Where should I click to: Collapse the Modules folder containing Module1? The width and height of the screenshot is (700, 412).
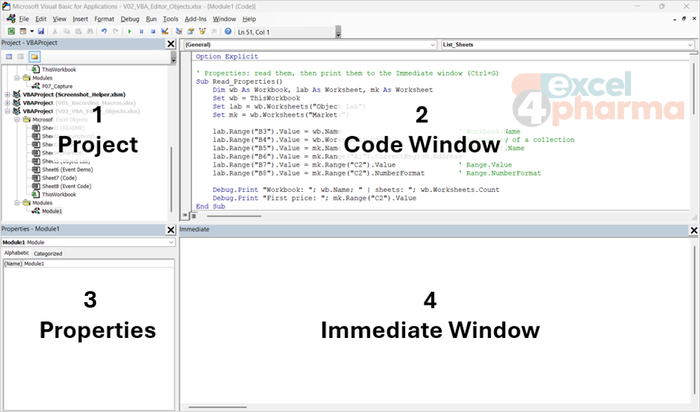(17, 203)
